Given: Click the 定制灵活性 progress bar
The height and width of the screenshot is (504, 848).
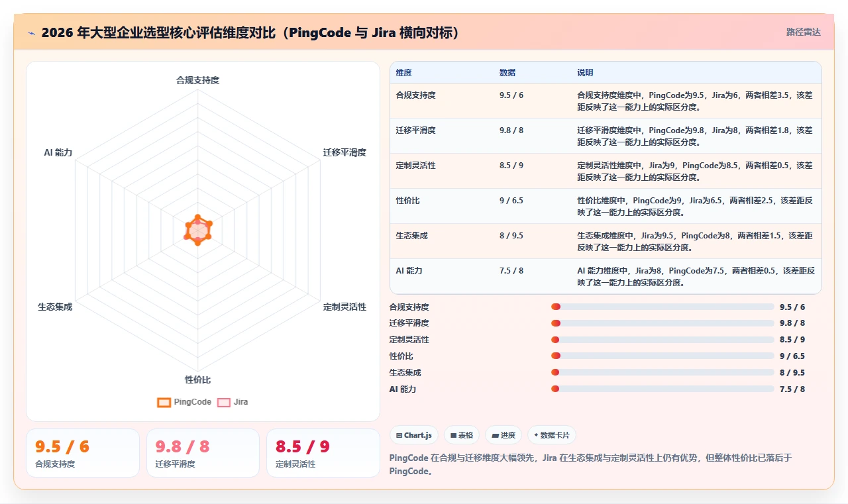Looking at the screenshot, I should click(662, 340).
